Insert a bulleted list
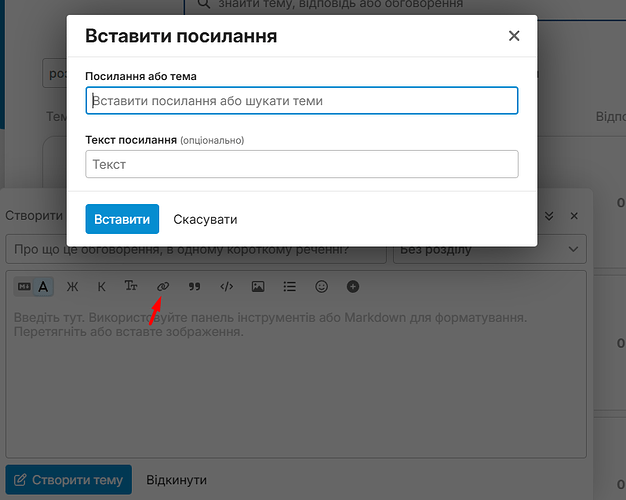Image resolution: width=626 pixels, height=500 pixels. click(289, 286)
